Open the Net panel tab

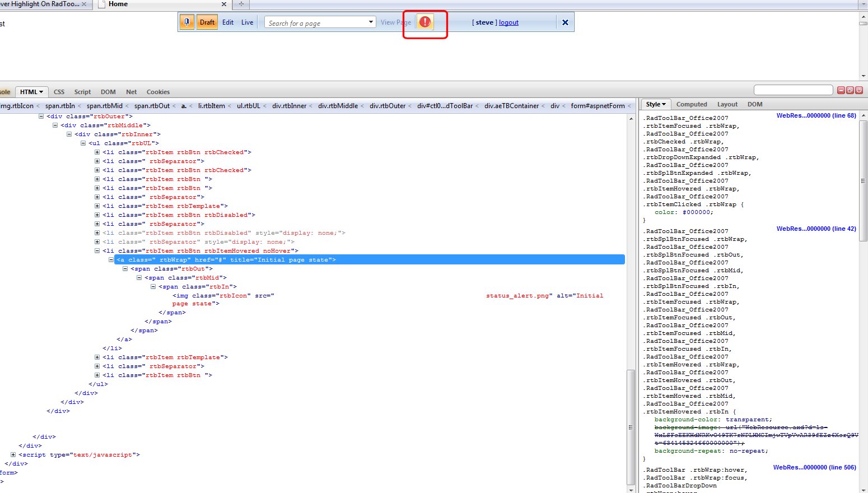coord(132,92)
